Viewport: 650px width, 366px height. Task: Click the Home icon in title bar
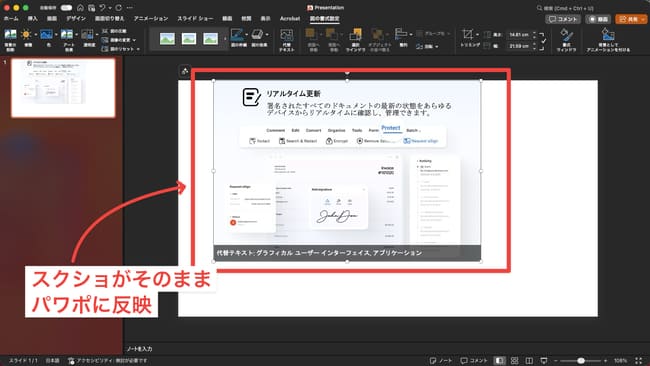point(80,8)
